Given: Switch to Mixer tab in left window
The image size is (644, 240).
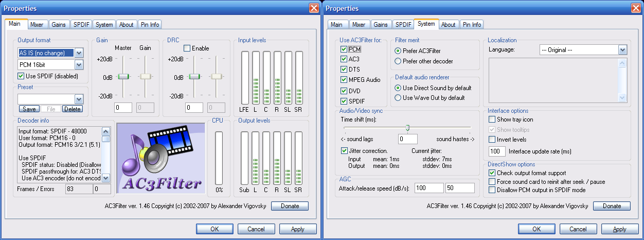Looking at the screenshot, I should 37,25.
